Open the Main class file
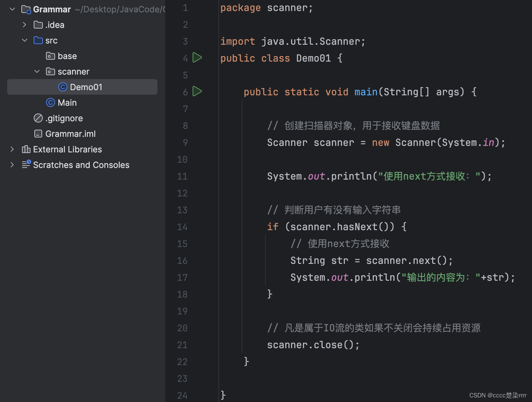Screen dimensions: 532x402 [x=67, y=103]
